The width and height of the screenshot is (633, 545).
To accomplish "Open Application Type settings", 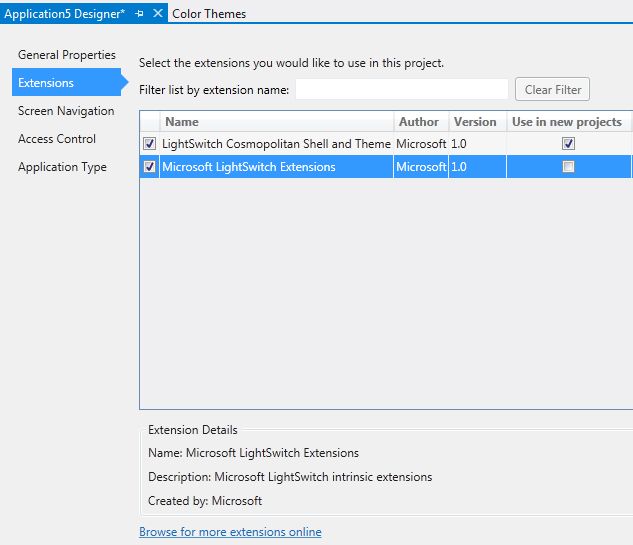I will coord(62,167).
